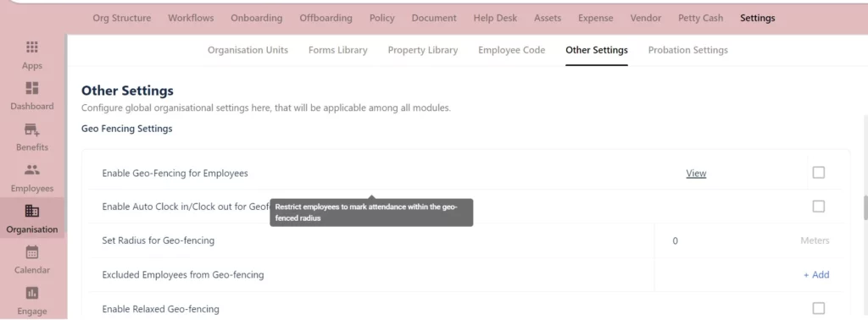Viewport: 868px width, 320px height.
Task: Click the View link for Geo-Fencing
Action: point(696,173)
